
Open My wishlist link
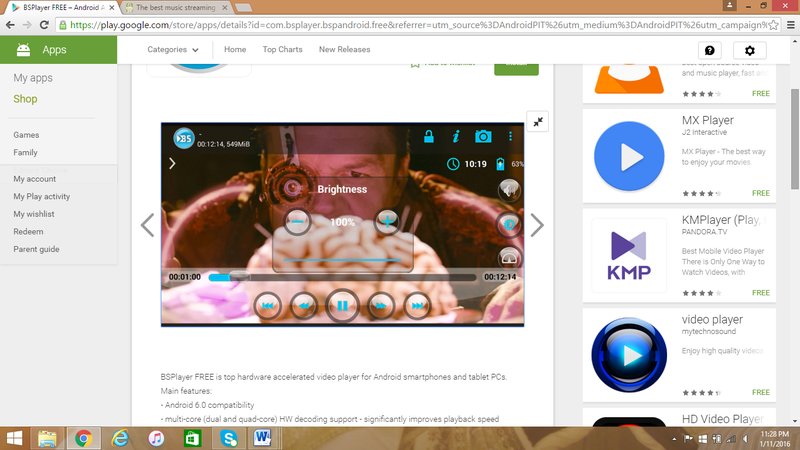tap(34, 214)
